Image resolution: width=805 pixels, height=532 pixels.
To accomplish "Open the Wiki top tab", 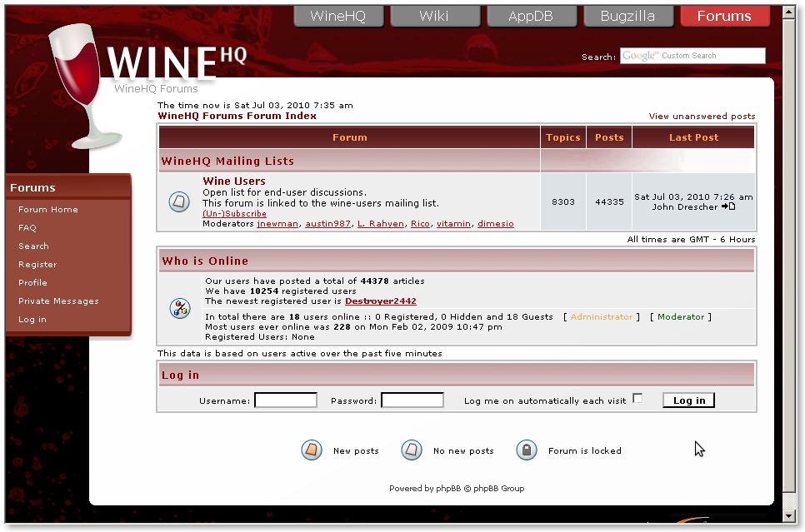I will point(434,16).
